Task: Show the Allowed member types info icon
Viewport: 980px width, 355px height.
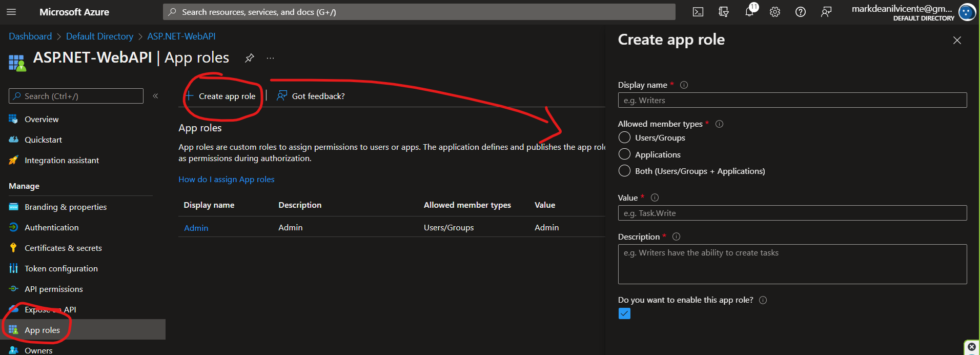Action: [719, 124]
